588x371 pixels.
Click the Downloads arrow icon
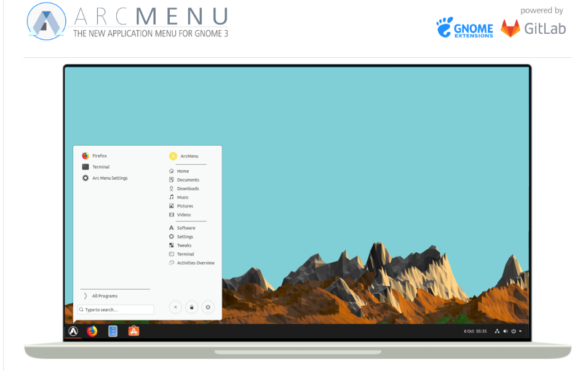pyautogui.click(x=172, y=189)
